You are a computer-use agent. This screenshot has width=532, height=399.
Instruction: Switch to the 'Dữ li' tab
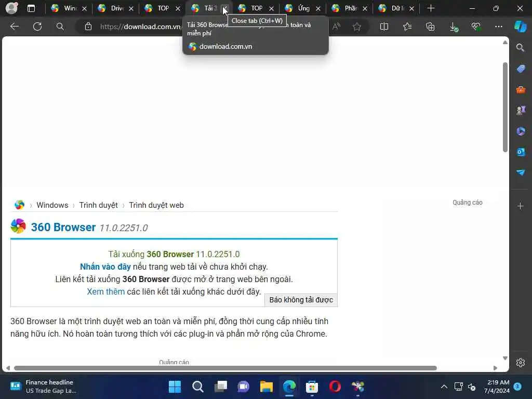click(392, 8)
